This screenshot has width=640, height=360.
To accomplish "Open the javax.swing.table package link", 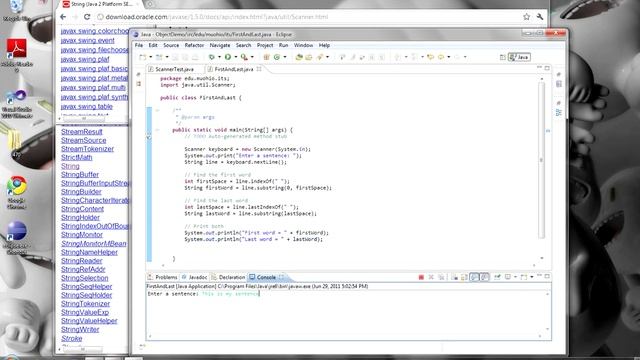I will point(87,107).
